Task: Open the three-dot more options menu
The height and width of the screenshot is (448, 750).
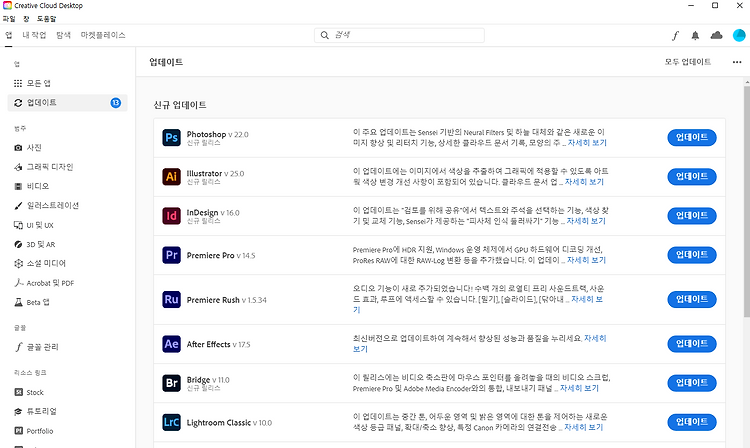Action: click(737, 62)
